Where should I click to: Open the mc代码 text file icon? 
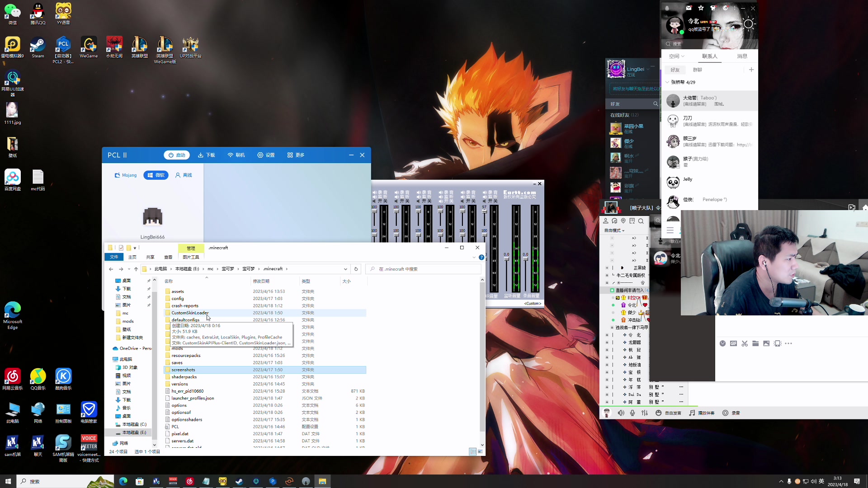click(38, 180)
